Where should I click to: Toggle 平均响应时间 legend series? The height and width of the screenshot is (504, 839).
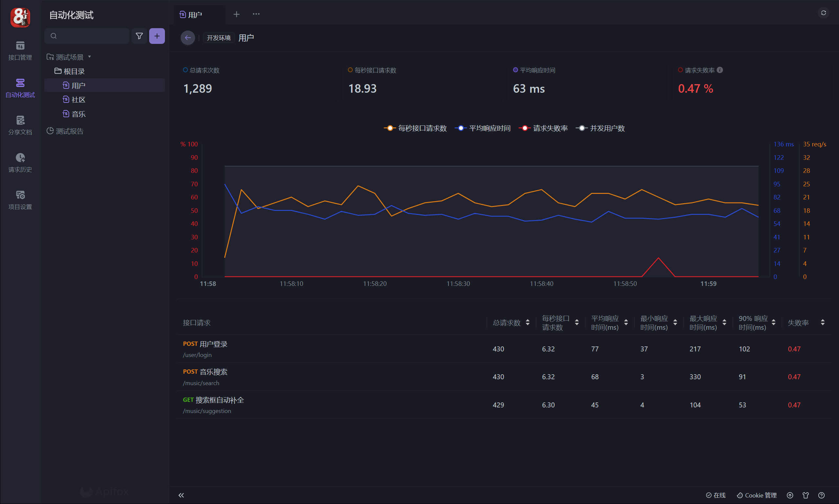coord(482,128)
